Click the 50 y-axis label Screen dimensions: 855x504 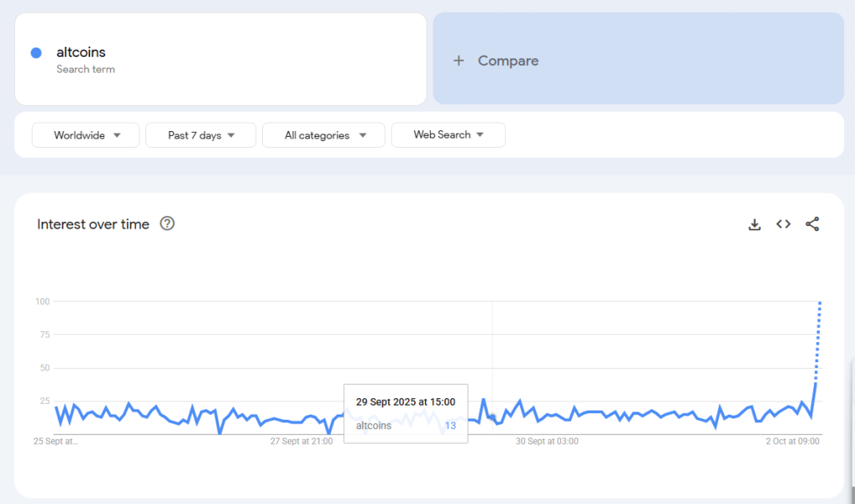tap(45, 368)
